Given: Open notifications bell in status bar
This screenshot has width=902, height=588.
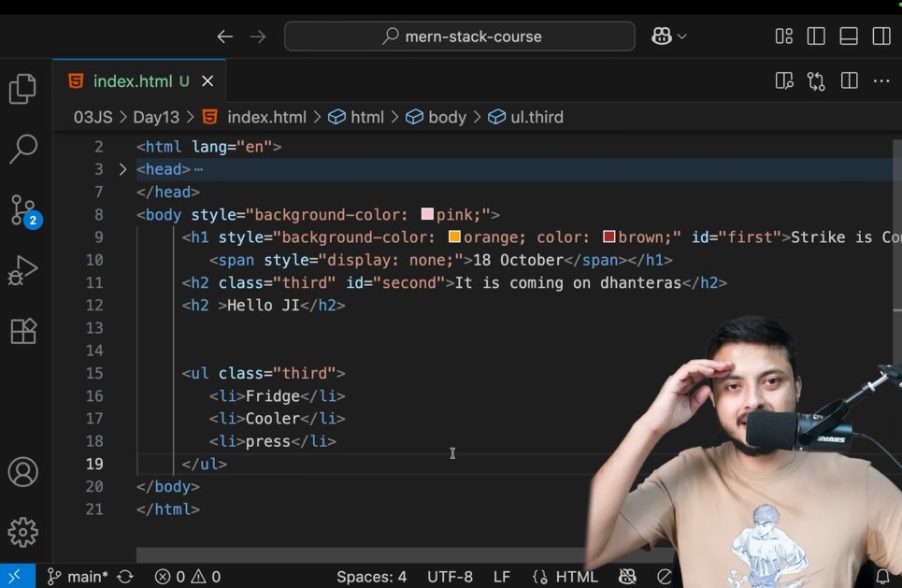Looking at the screenshot, I should click(x=882, y=576).
